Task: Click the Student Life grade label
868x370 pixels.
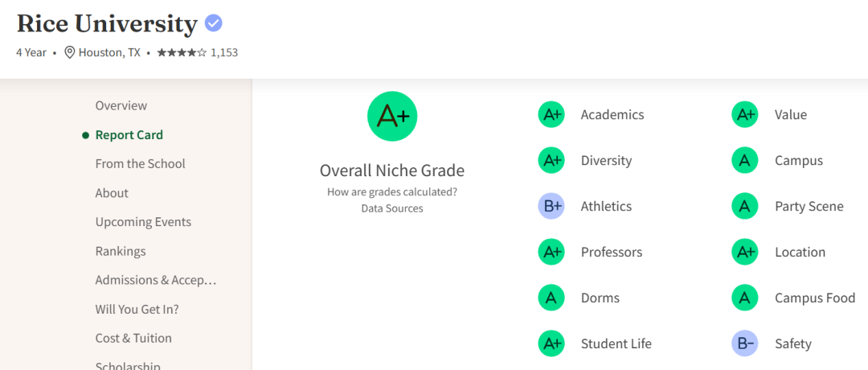Action: click(x=616, y=343)
